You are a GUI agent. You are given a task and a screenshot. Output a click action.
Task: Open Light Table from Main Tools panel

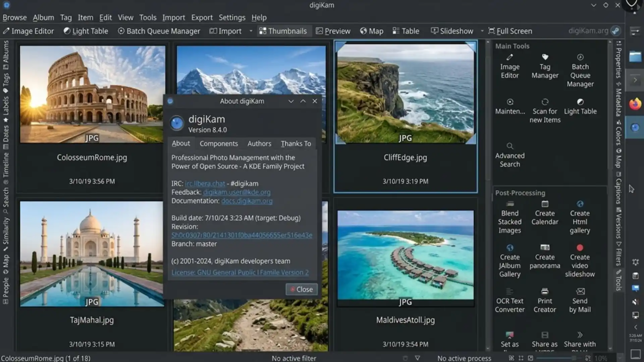[580, 107]
